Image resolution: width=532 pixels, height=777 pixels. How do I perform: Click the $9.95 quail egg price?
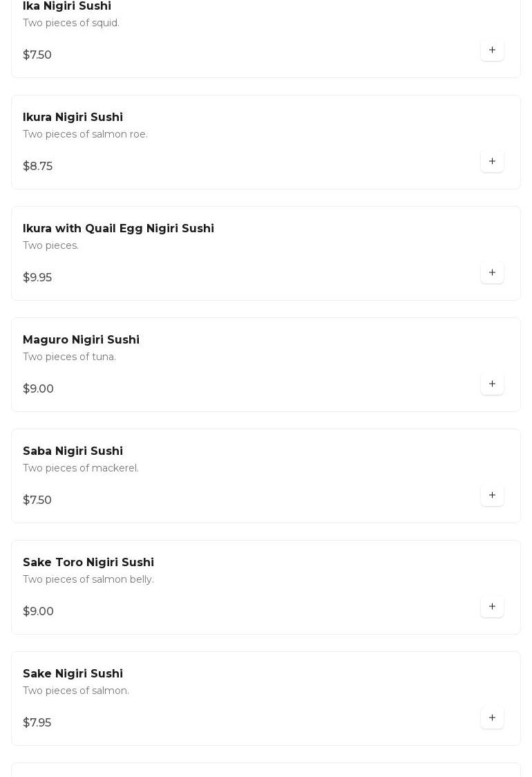37,278
